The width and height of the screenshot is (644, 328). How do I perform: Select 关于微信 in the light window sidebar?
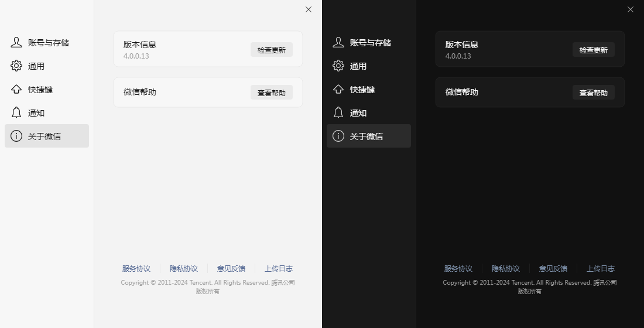[x=47, y=136]
